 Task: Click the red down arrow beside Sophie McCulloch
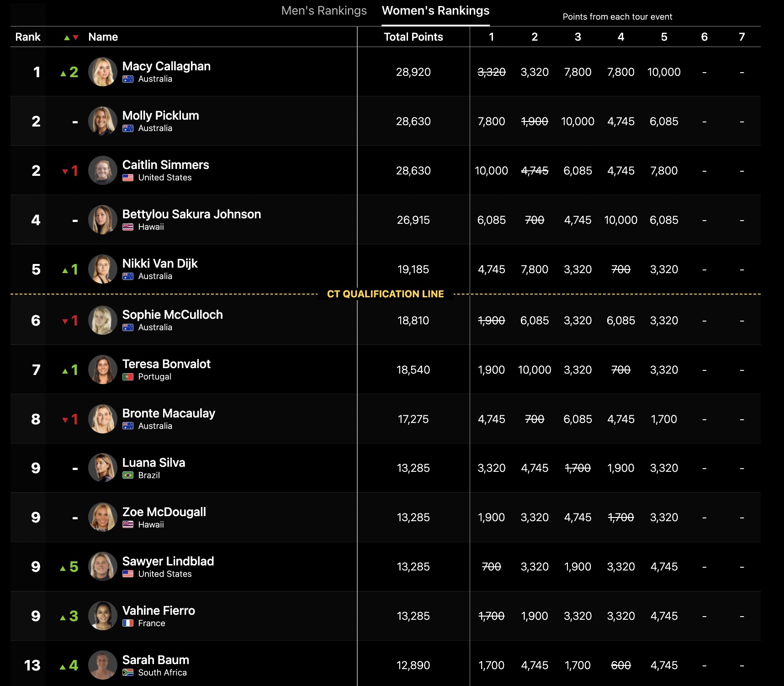pyautogui.click(x=65, y=322)
